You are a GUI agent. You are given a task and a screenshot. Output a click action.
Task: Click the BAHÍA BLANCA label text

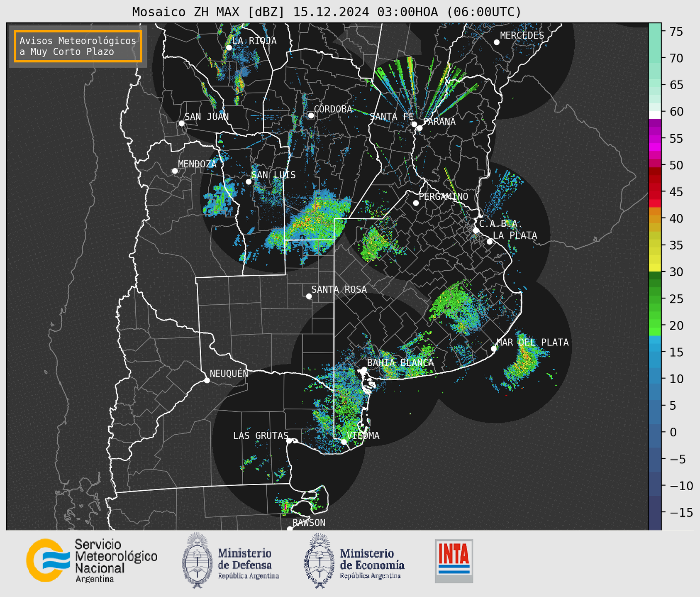(400, 362)
